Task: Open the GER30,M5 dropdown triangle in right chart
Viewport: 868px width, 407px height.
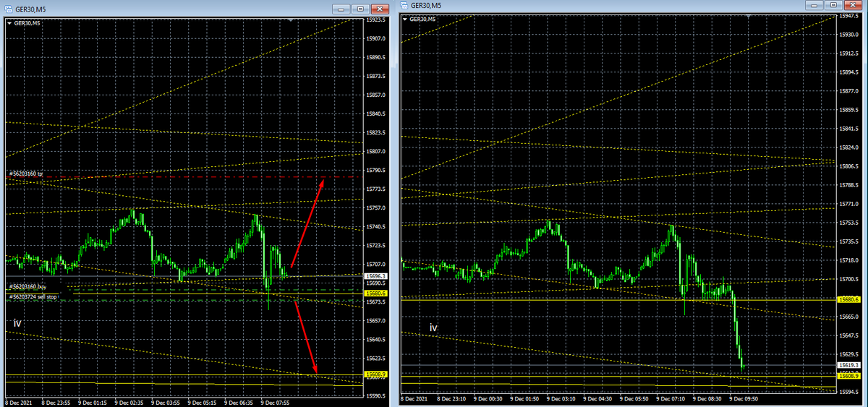Action: (404, 19)
